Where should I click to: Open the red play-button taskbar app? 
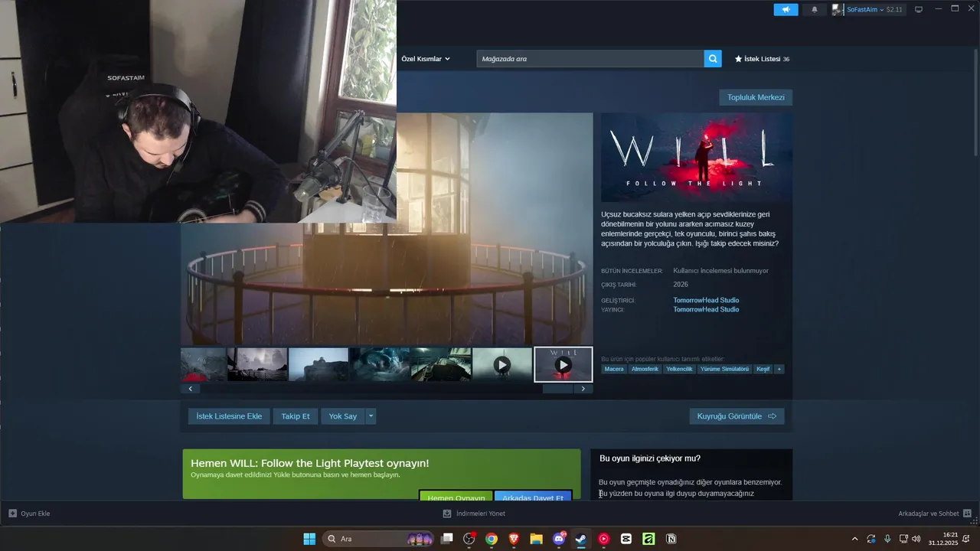(603, 539)
